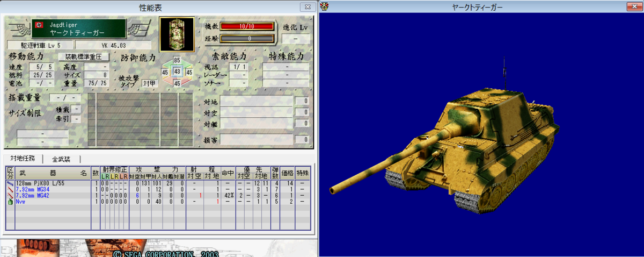Click the 7.92mm MG34 machine gun icon

[x=10, y=189]
